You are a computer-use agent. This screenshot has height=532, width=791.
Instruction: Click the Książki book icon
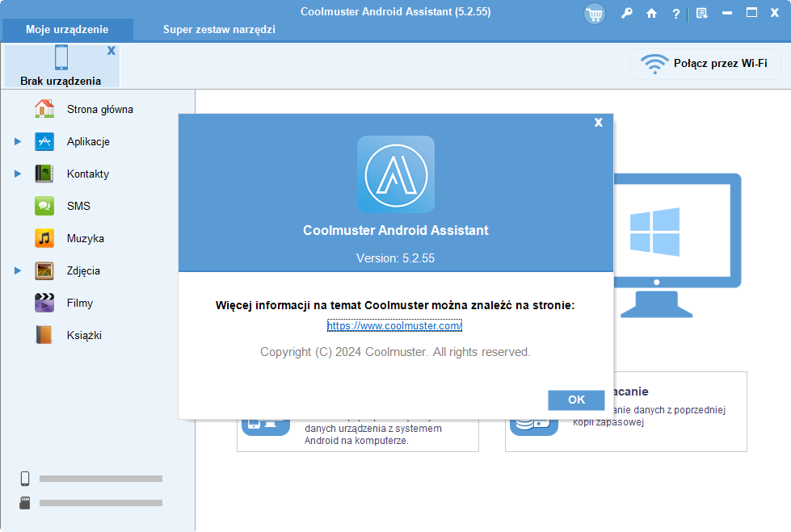44,335
